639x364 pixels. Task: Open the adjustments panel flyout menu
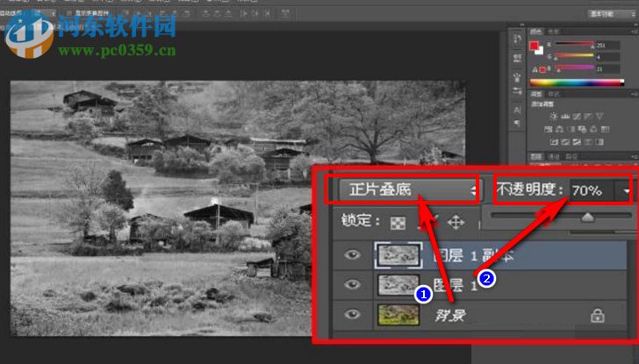[635, 95]
